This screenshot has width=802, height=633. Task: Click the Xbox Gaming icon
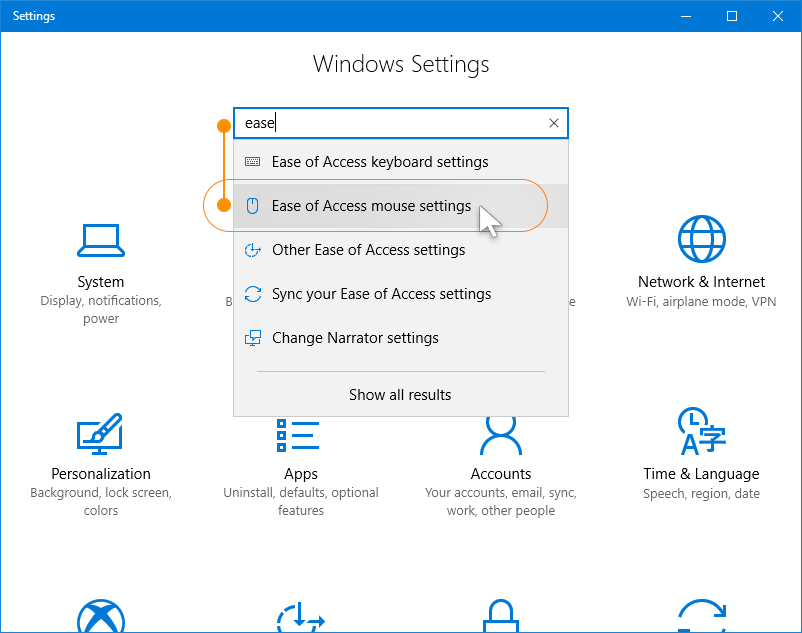point(100,618)
